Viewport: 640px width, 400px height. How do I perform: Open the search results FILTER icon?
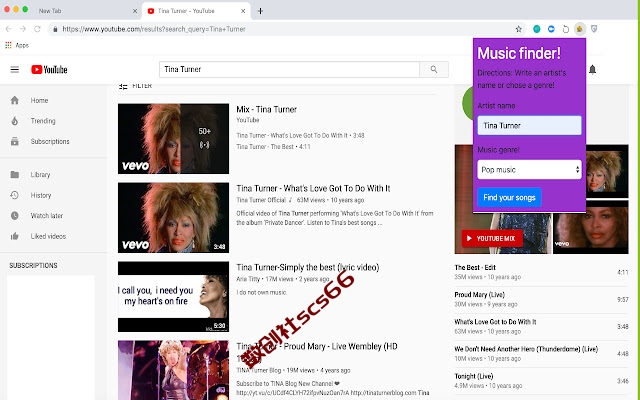[123, 86]
